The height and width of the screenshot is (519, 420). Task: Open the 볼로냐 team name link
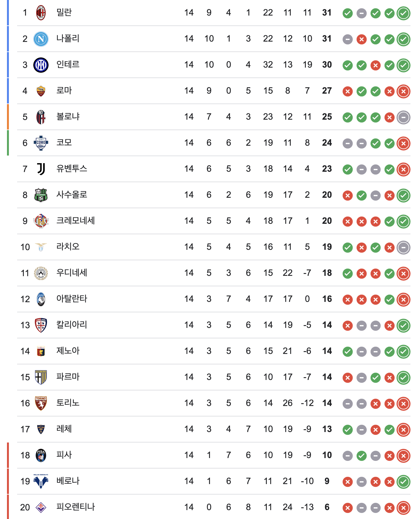[x=68, y=117]
